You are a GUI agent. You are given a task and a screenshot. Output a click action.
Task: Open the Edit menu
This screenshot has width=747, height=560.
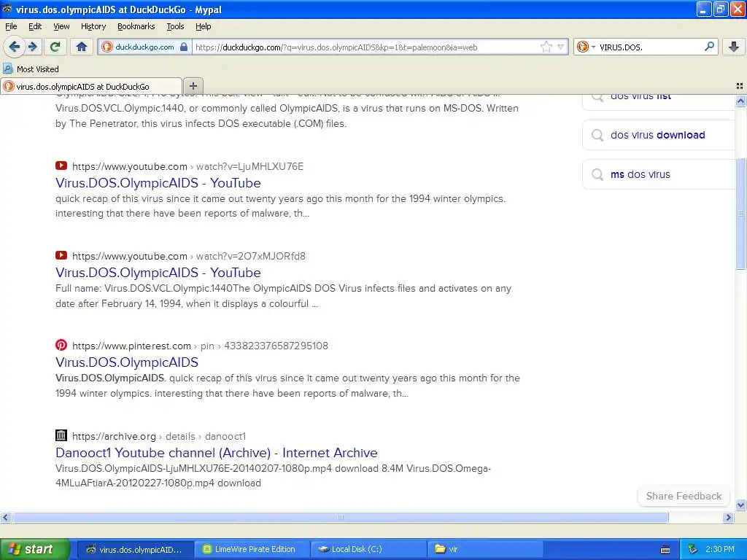coord(35,26)
